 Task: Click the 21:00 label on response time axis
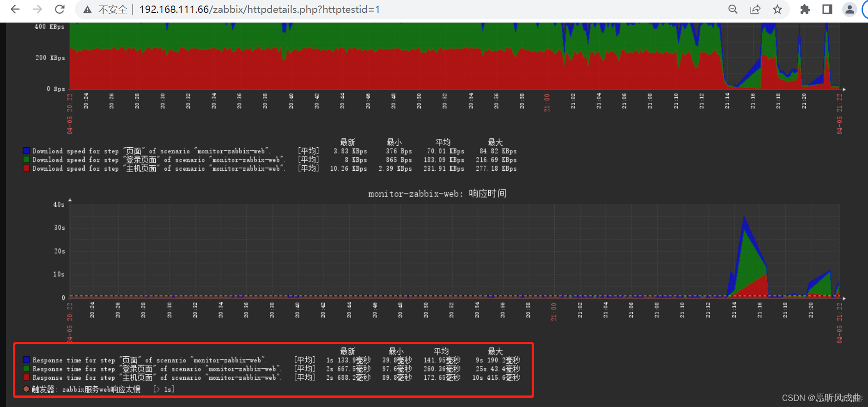554,311
